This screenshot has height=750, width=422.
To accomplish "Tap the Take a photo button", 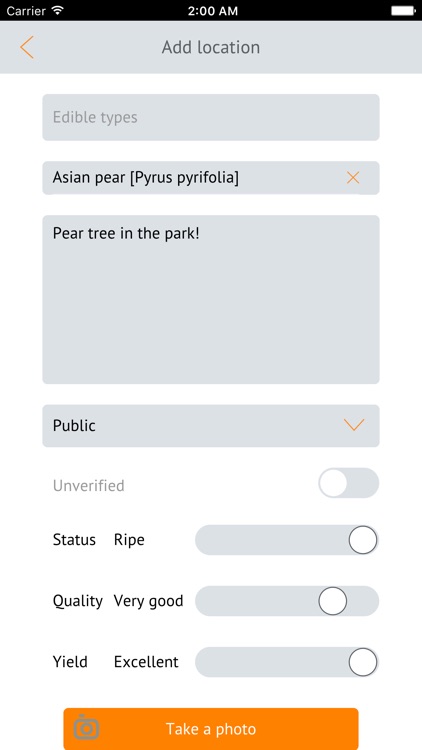I will 211,728.
